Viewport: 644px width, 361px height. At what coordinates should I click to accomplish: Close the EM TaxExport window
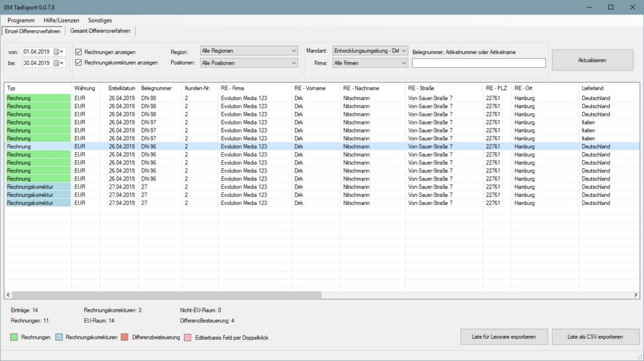coord(633,7)
